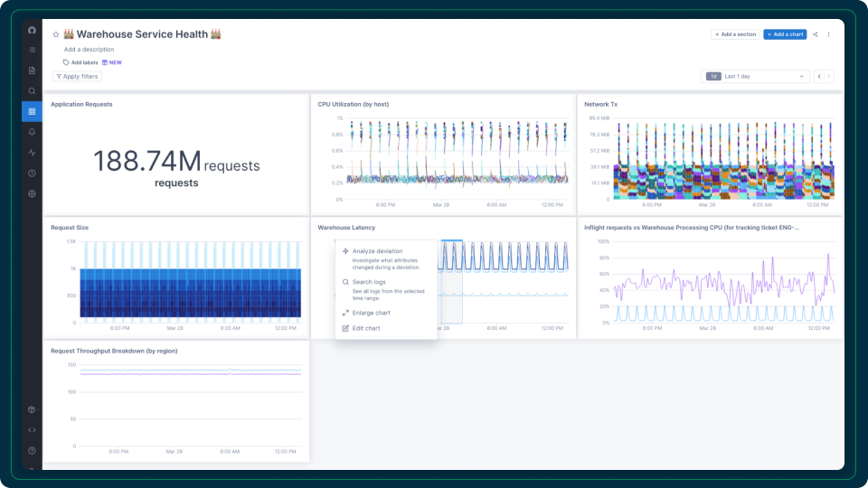Open the clock history icon in the sidebar

pos(33,174)
